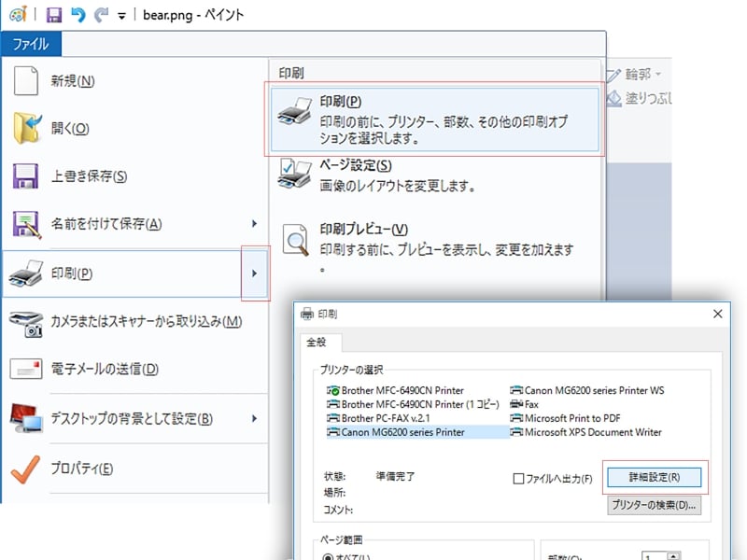747x560 pixels.
Task: Click the 準備完了 status text
Action: [395, 476]
